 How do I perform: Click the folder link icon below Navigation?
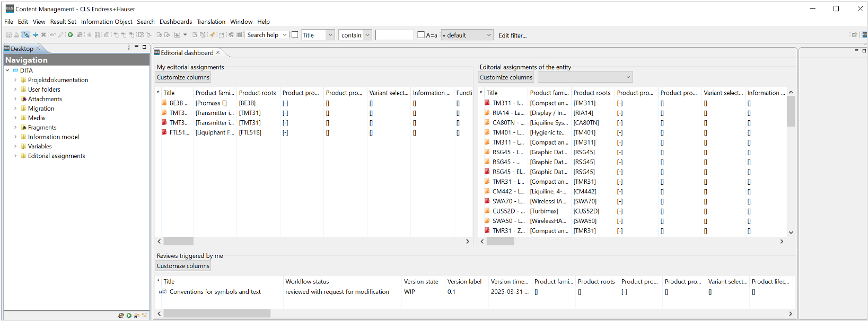pos(137,316)
